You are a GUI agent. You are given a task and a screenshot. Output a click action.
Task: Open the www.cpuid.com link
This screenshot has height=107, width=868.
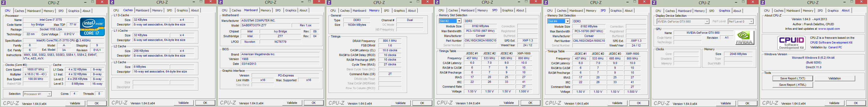[x=829, y=29]
